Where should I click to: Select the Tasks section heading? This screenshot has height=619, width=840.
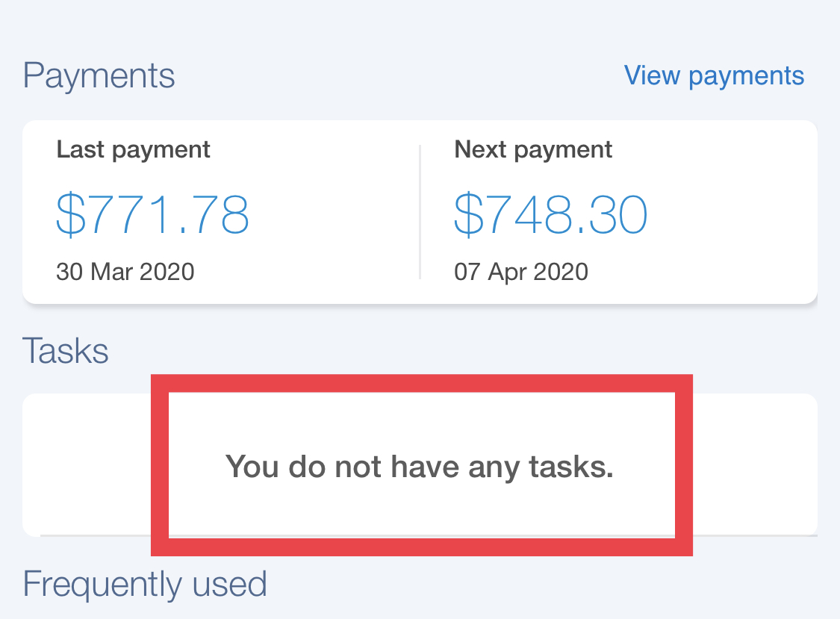[66, 350]
